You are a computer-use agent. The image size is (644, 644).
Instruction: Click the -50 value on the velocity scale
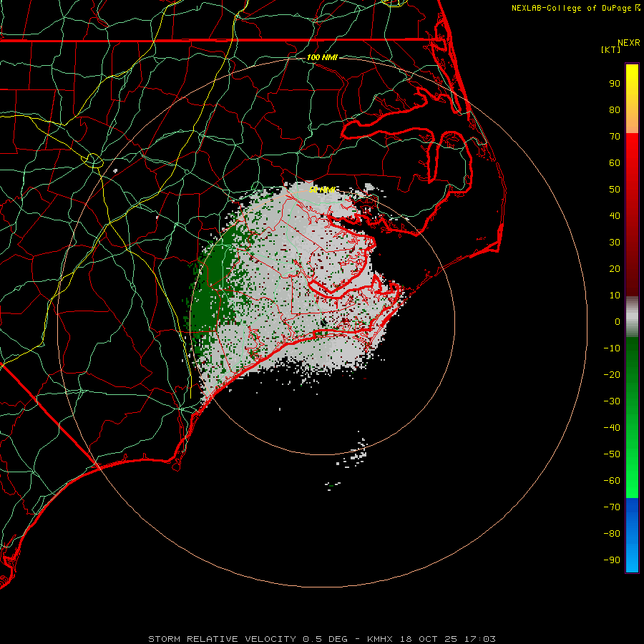[x=612, y=454]
